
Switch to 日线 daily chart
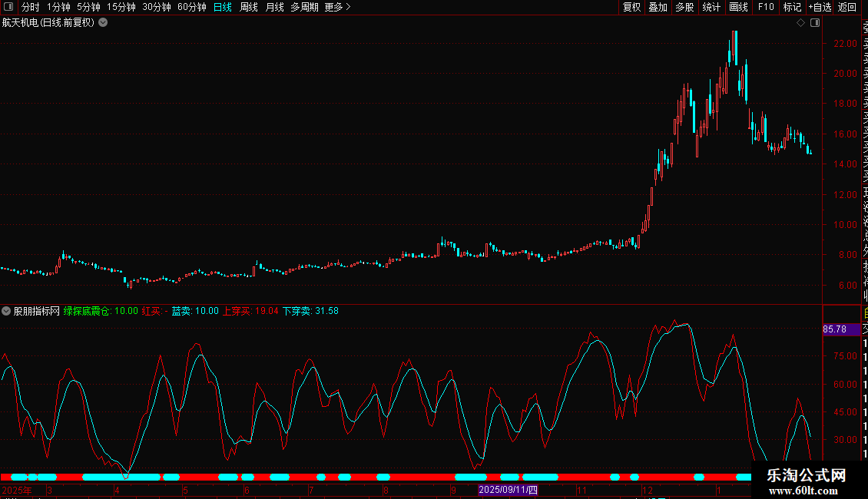tap(223, 7)
